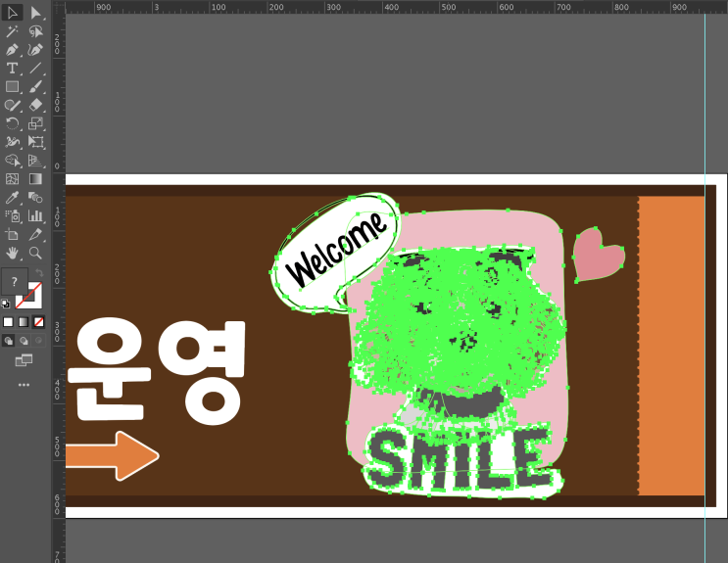Viewport: 728px width, 563px height.
Task: Reset to default fill and stroke
Action: [x=6, y=304]
